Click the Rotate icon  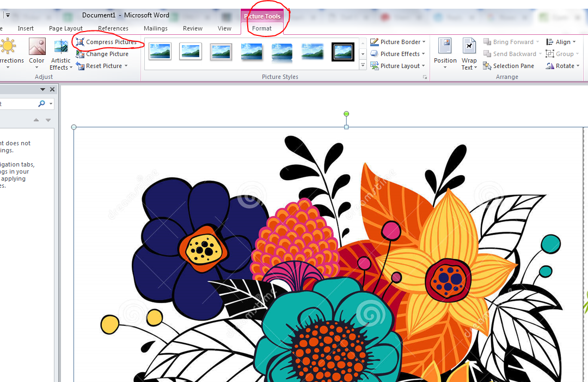550,66
